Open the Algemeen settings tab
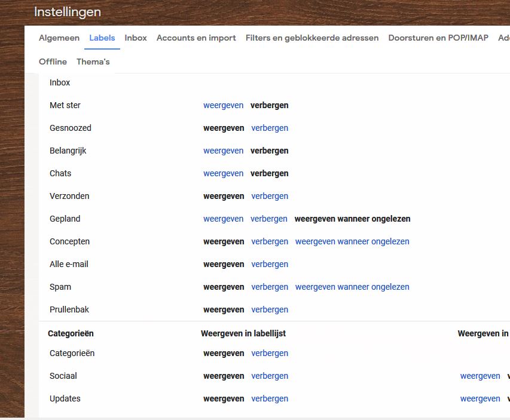This screenshot has height=420, width=510. point(59,38)
